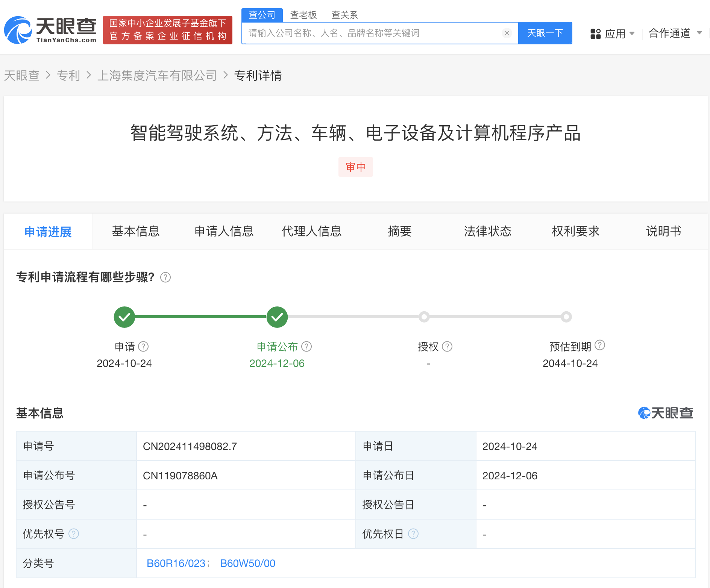
Task: Click the apps grid icon 应用
Action: [x=595, y=34]
